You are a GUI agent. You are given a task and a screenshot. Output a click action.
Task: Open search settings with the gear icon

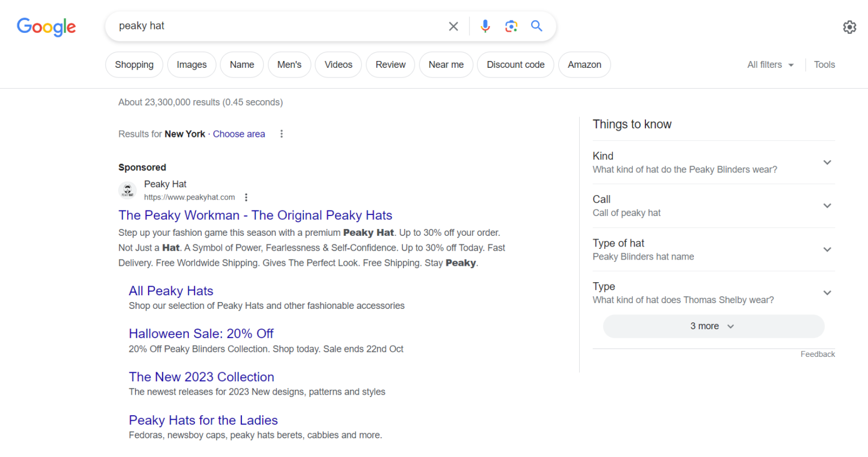tap(849, 27)
